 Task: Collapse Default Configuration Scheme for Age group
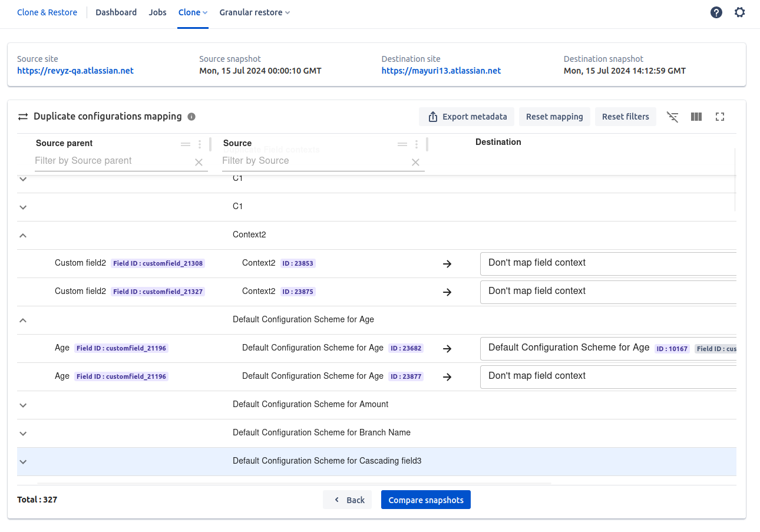click(x=23, y=320)
